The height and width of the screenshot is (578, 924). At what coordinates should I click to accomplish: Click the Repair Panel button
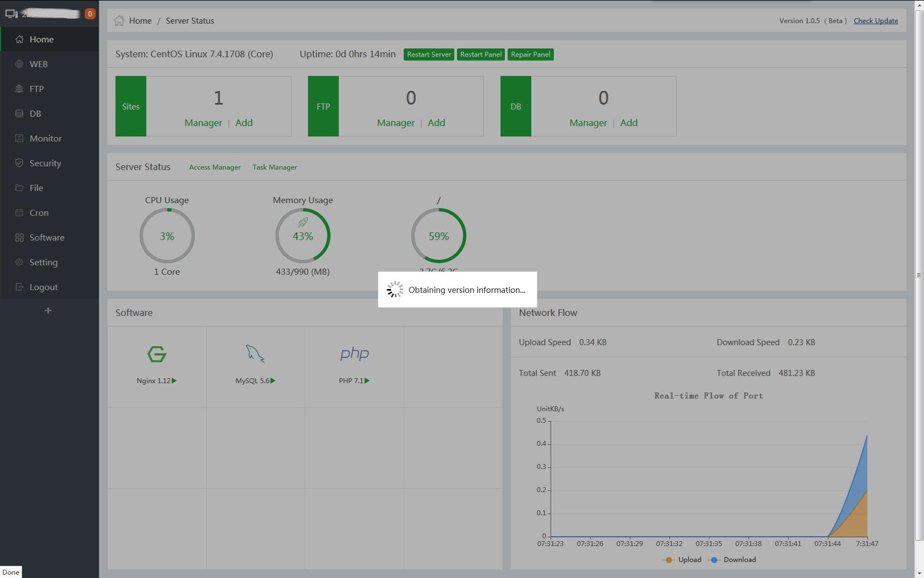[531, 54]
